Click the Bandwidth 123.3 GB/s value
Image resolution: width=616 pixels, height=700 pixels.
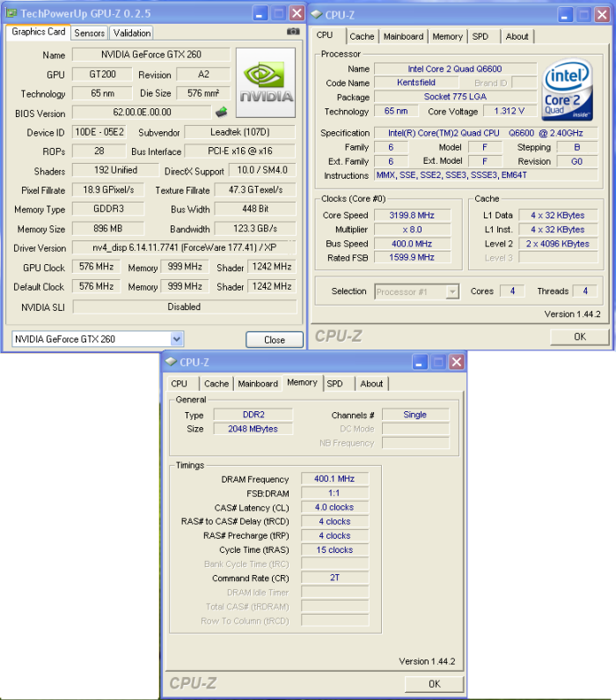click(x=255, y=229)
